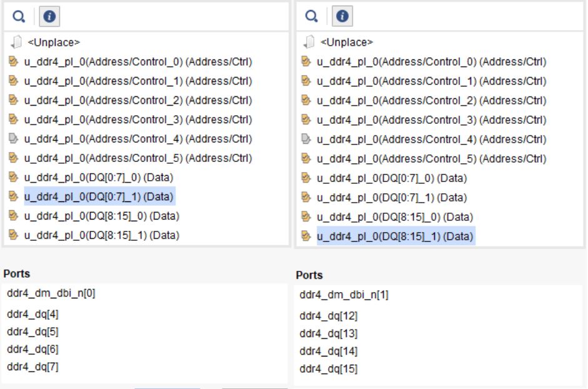Click the search icon in right panel
The height and width of the screenshot is (389, 588).
click(308, 15)
